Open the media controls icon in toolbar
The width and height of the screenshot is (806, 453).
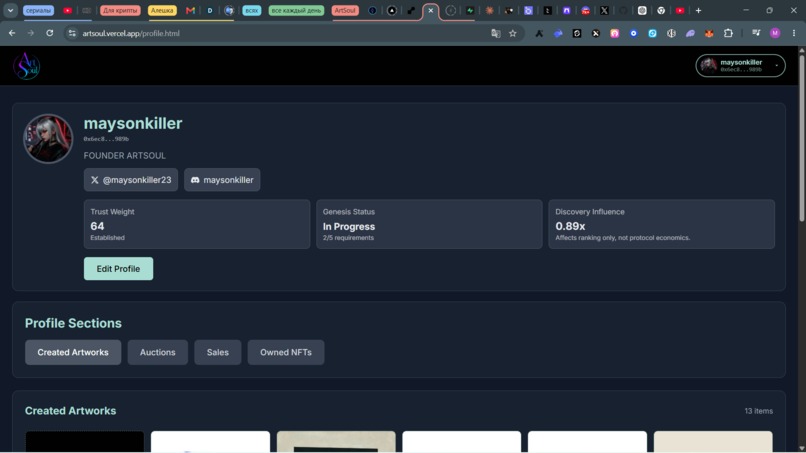[756, 33]
